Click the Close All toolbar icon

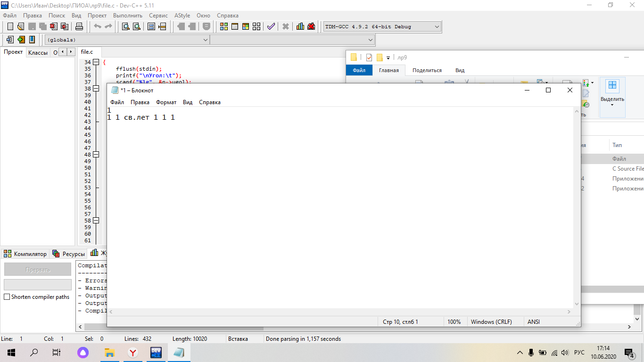click(65, 26)
